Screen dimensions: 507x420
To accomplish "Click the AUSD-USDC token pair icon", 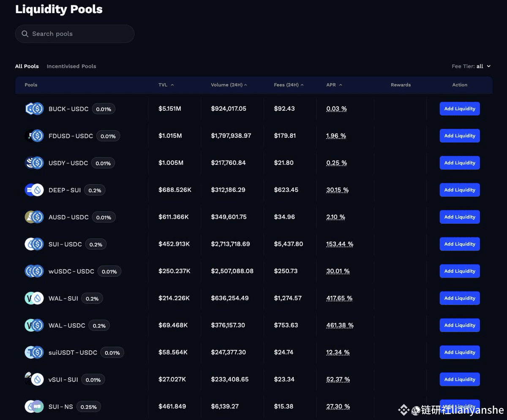I will click(x=34, y=217).
